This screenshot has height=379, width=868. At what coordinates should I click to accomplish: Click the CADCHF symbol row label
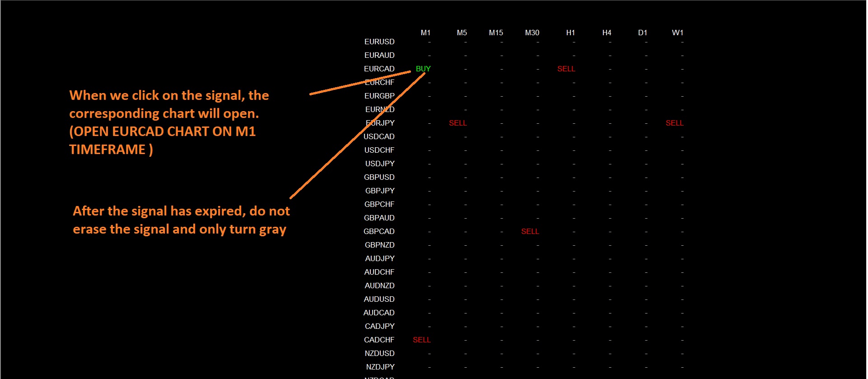[379, 340]
